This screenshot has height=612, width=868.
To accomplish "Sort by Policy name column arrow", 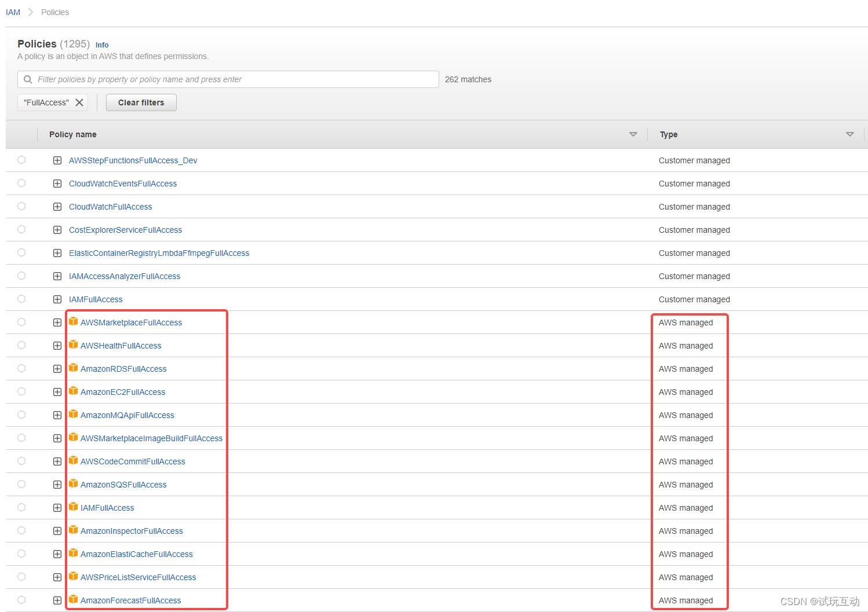I will [633, 134].
